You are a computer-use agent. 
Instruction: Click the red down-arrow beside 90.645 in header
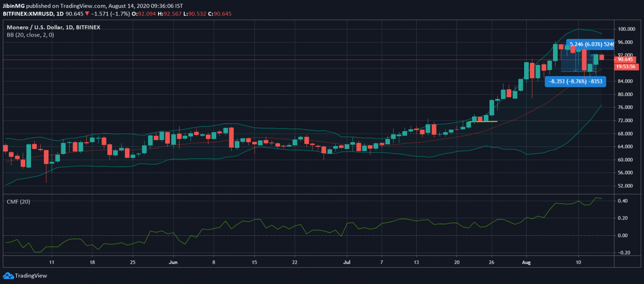(87, 14)
